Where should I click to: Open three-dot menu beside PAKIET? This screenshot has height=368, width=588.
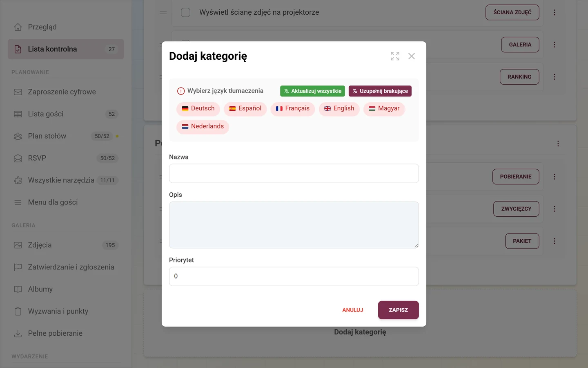coord(554,241)
